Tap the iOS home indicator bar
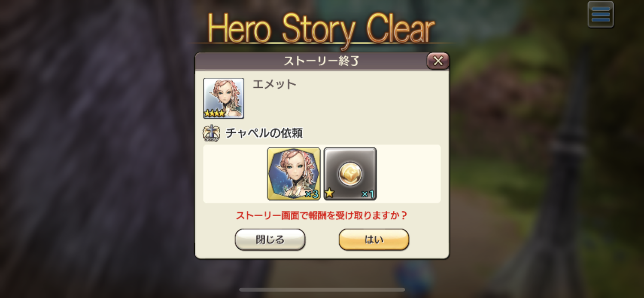The width and height of the screenshot is (644, 298). pyautogui.click(x=322, y=290)
